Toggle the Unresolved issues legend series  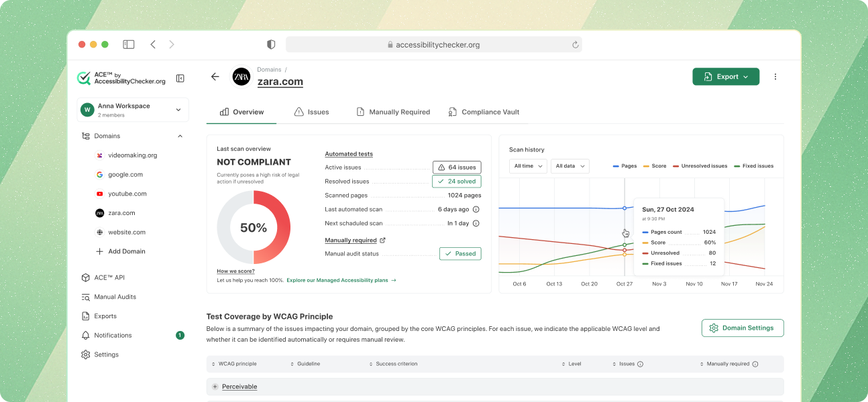point(700,165)
